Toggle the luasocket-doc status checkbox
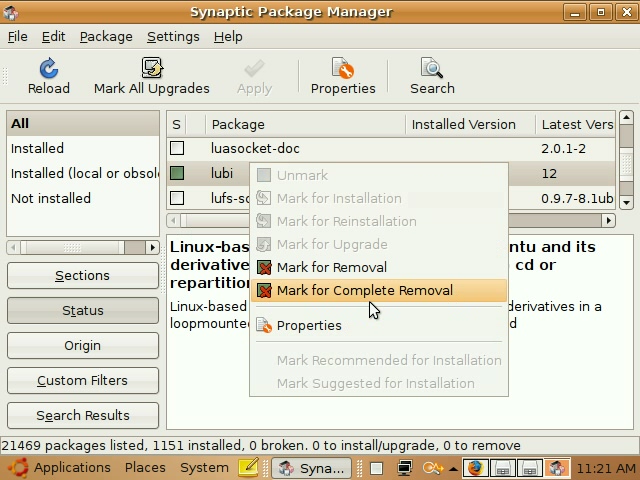Screen dimensions: 640x480 [x=177, y=148]
